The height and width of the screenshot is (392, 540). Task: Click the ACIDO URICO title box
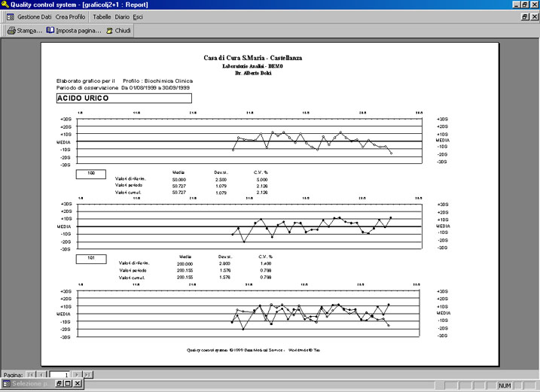[124, 99]
